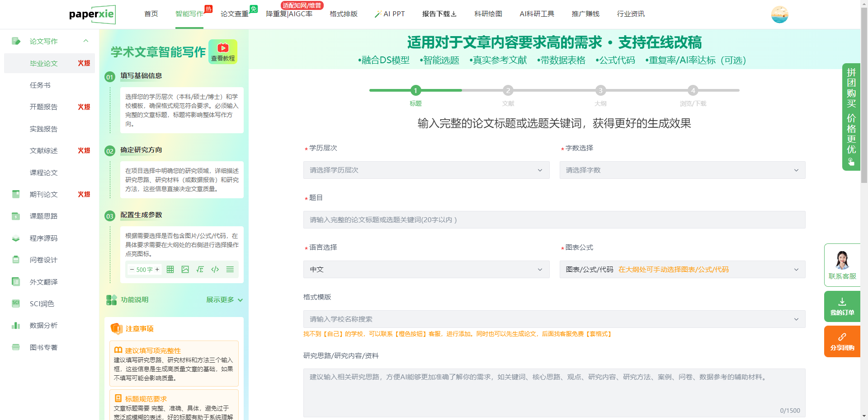Click the orange 分享团购 button
Viewport: 868px width, 420px height.
point(842,341)
